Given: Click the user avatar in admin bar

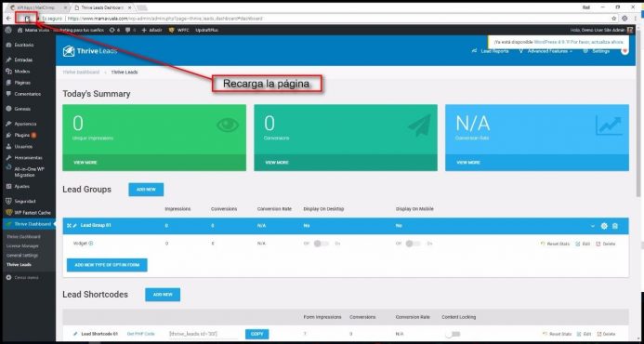Looking at the screenshot, I should (x=630, y=30).
